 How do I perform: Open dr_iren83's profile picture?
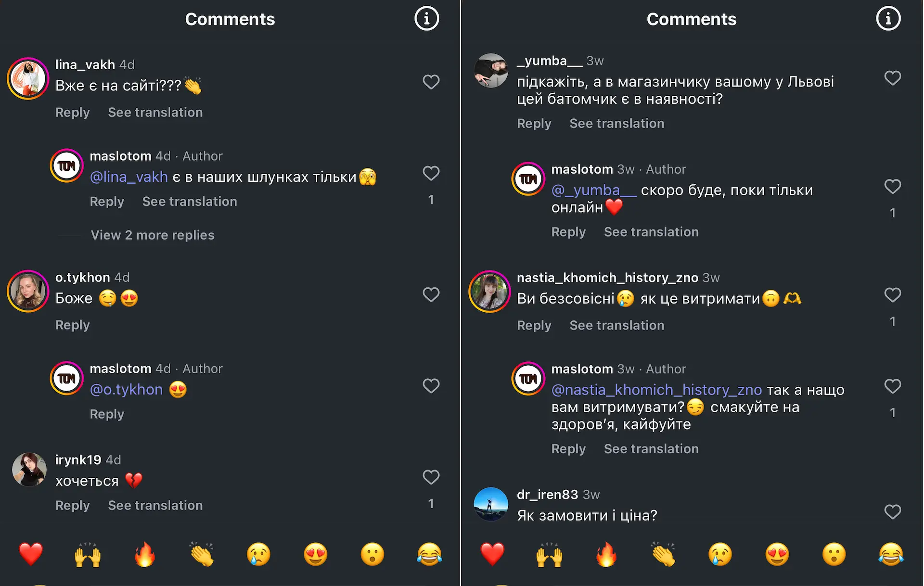pyautogui.click(x=490, y=504)
